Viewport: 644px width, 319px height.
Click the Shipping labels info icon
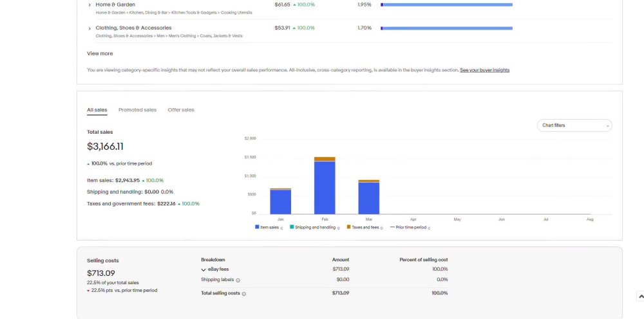point(238,280)
